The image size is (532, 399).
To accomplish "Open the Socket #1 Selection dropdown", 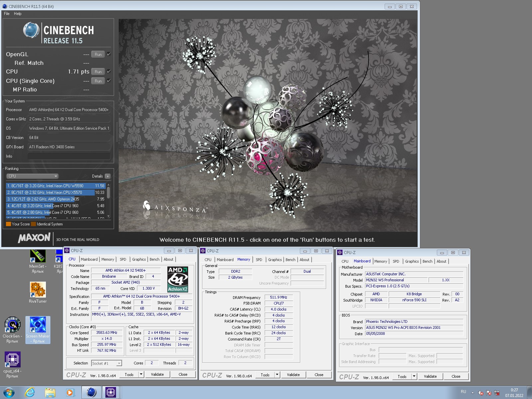I will click(x=106, y=363).
